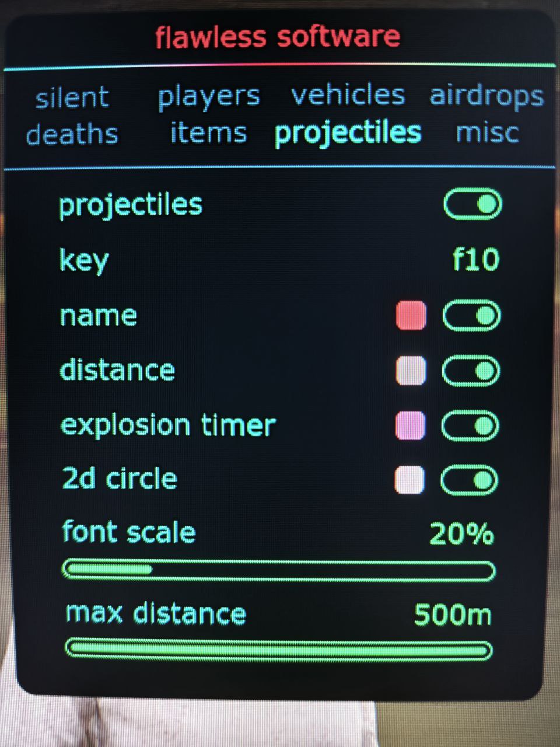Toggle the distance switch off
The image size is (560, 747).
(x=471, y=371)
